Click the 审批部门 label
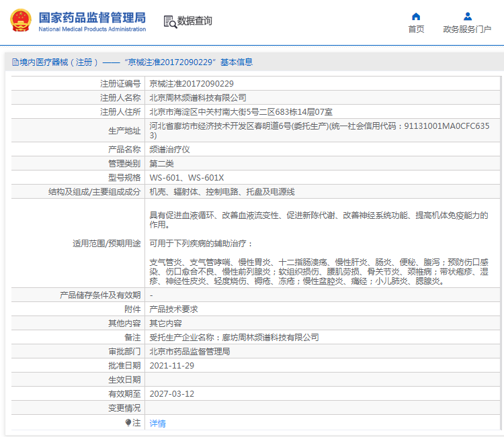Viewport: 504px width, 437px height. click(x=124, y=352)
